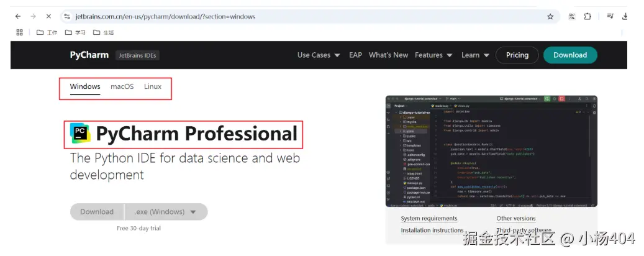Image resolution: width=644 pixels, height=256 pixels.
Task: Open the System requirements link
Action: tap(429, 218)
